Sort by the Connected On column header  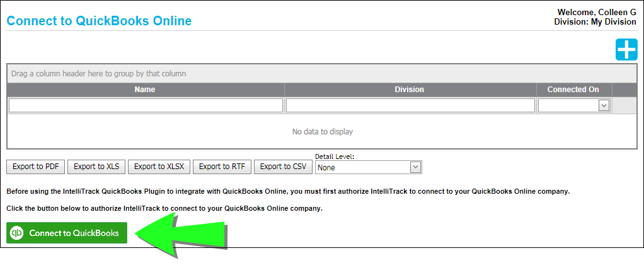click(574, 90)
